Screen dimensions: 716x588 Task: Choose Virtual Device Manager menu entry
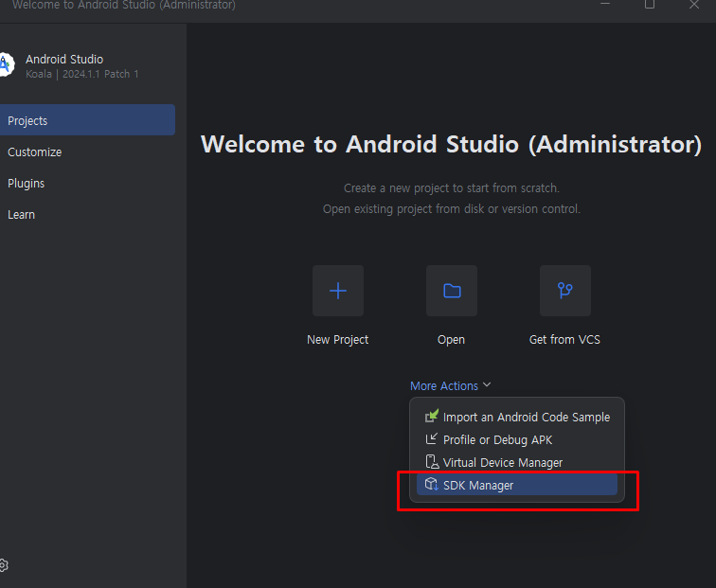517,462
